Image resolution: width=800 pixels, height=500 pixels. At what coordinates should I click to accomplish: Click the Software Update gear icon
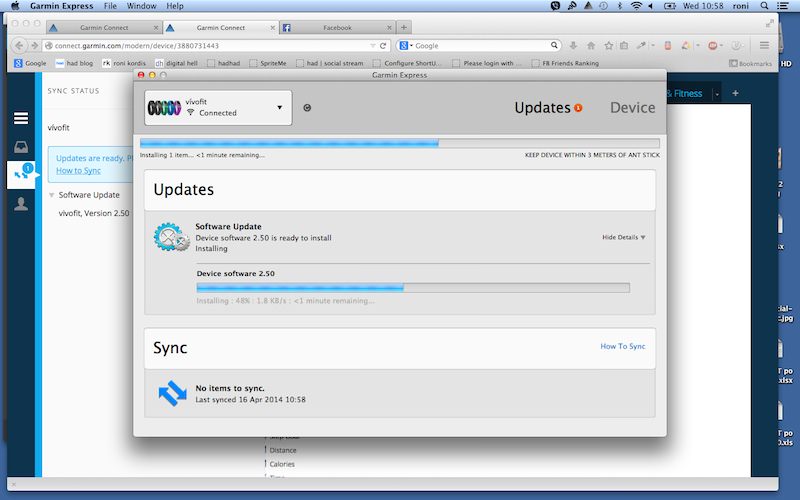click(x=172, y=238)
